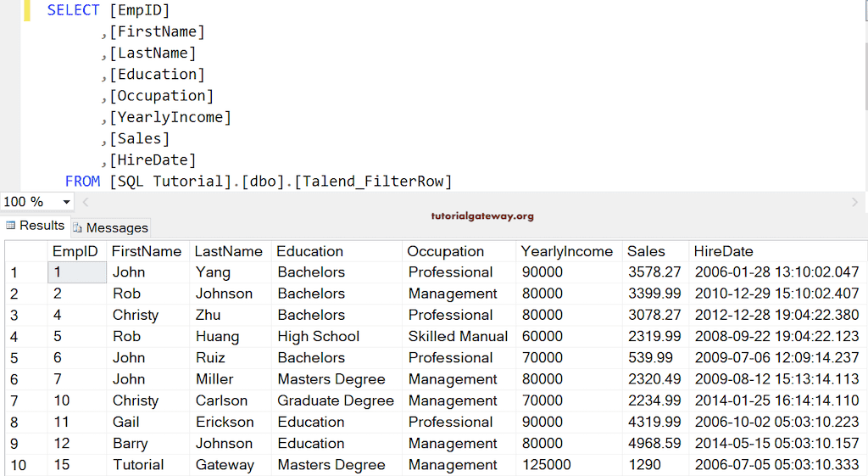Viewport: 868px width, 476px height.
Task: Click the sales cell 539.99
Action: click(655, 358)
